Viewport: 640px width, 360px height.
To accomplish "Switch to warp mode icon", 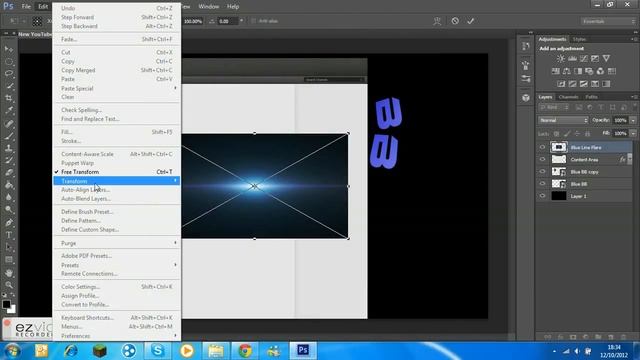I will coord(437,21).
